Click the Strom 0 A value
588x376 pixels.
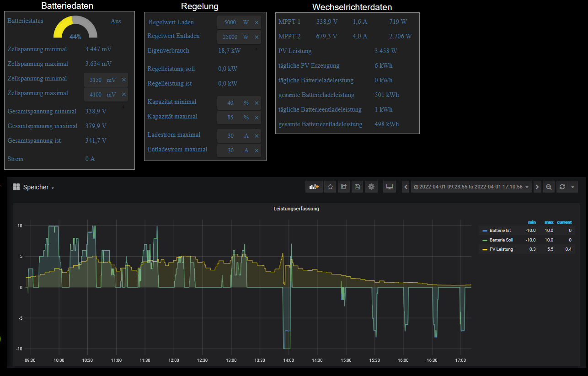[90, 159]
